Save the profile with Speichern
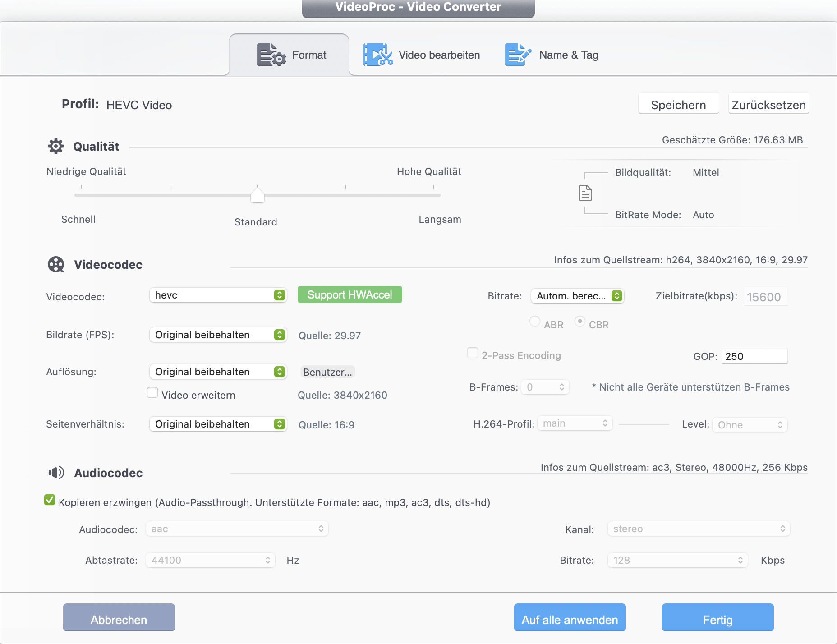 click(x=678, y=105)
